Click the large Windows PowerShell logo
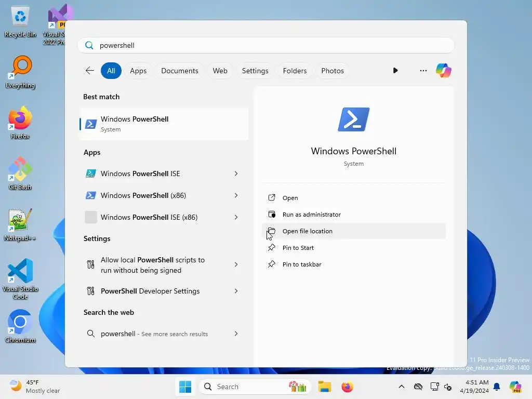The image size is (532, 399). click(353, 119)
